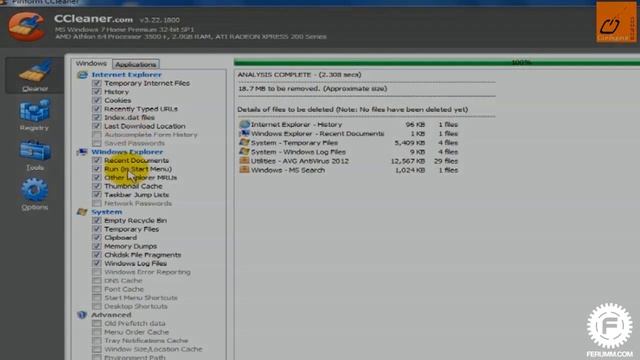
Task: Enable Autocomplete Form History checkbox
Action: click(x=97, y=135)
